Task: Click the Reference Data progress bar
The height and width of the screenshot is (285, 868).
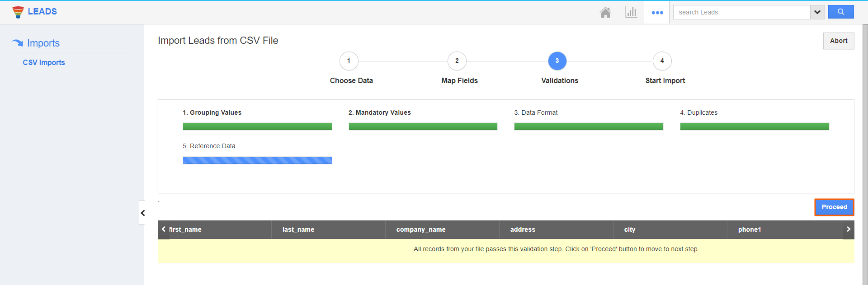Action: 257,160
